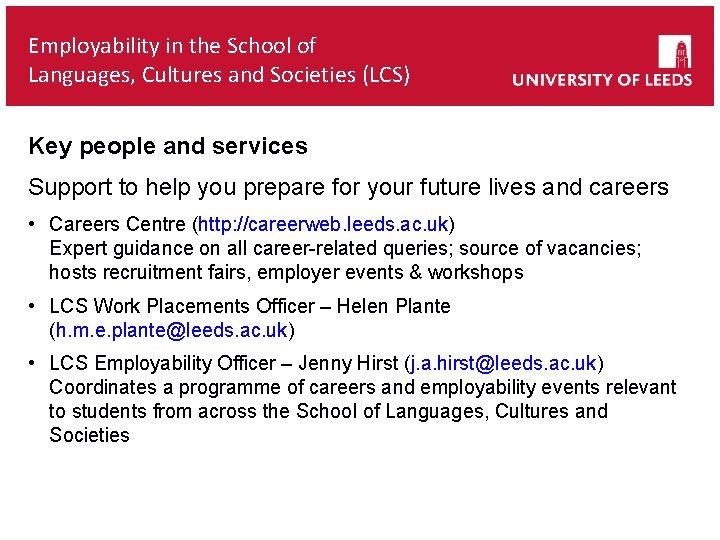Open the careerweb.leeds.ac.uk link
720x540 pixels.
(x=324, y=224)
